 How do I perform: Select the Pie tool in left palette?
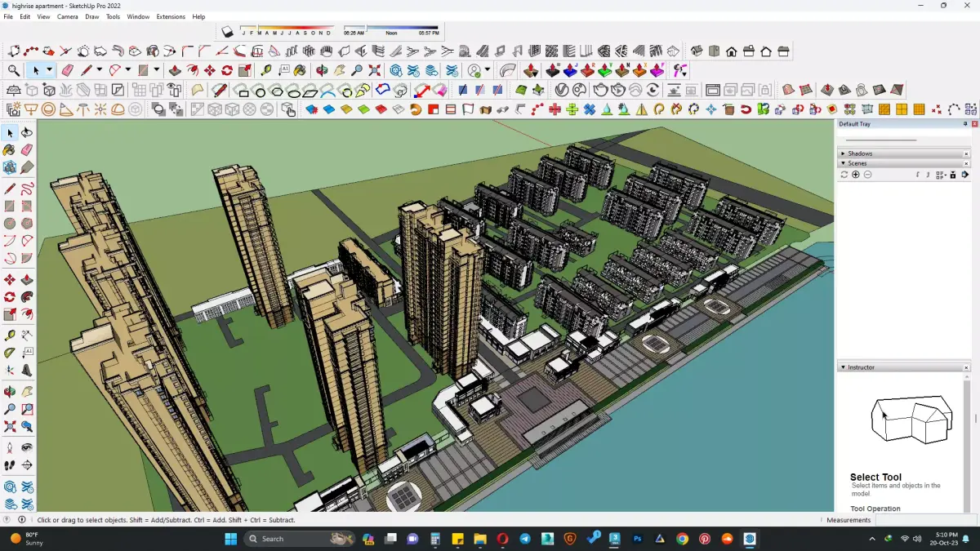[x=27, y=258]
